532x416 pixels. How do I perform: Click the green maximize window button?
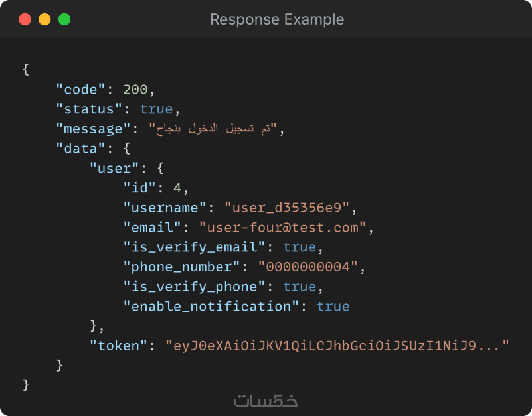tap(64, 19)
